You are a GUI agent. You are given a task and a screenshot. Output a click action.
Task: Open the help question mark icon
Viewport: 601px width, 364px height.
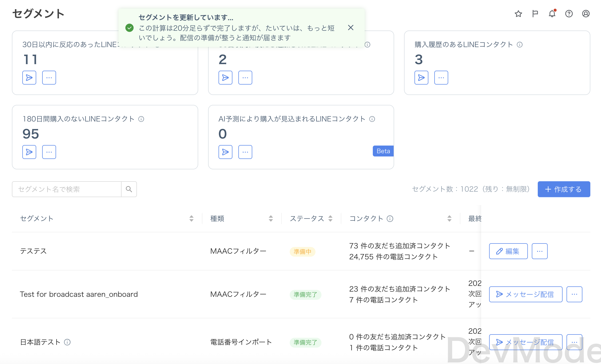tap(569, 14)
